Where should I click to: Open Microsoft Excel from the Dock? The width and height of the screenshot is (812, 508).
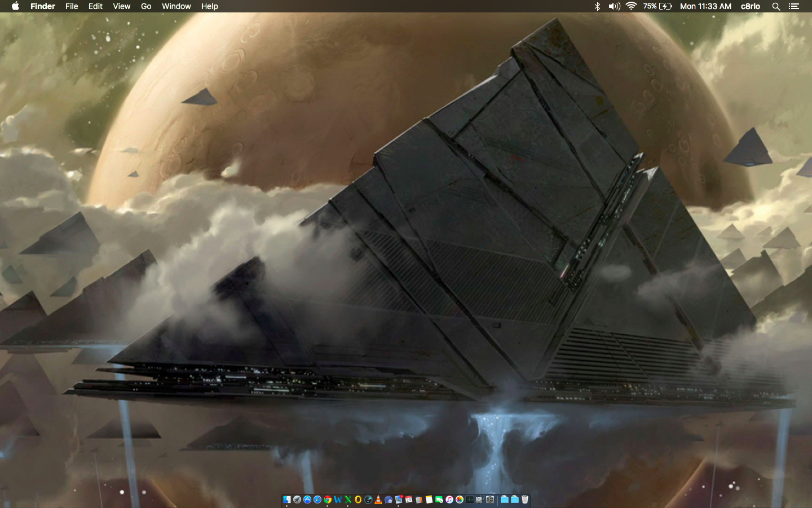tap(348, 500)
